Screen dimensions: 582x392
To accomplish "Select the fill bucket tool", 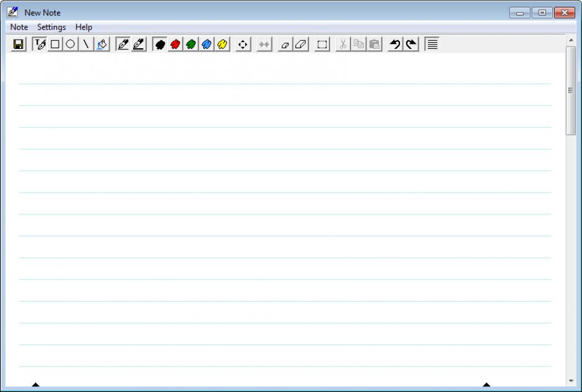I will 102,45.
